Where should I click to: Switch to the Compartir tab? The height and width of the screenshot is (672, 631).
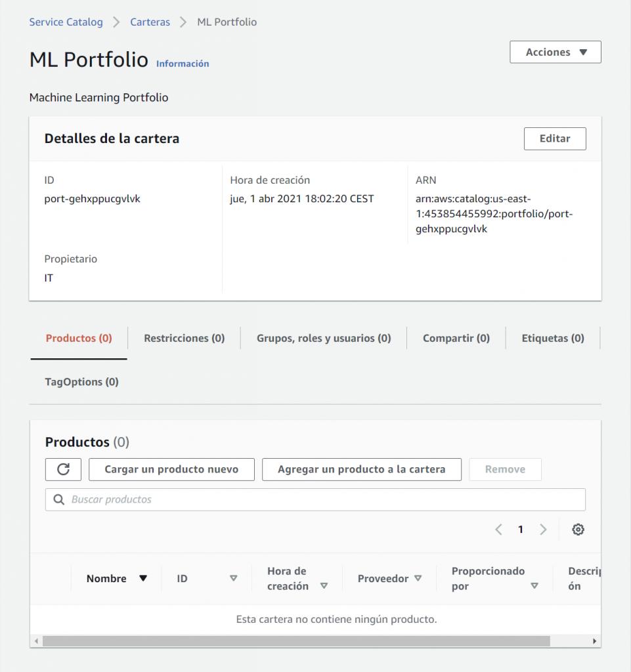click(456, 338)
